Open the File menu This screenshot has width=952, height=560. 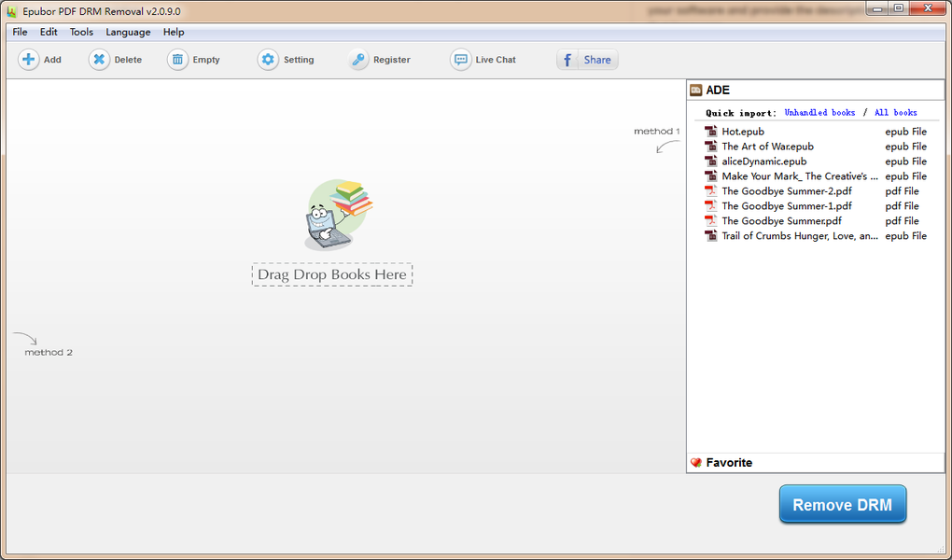pos(20,32)
